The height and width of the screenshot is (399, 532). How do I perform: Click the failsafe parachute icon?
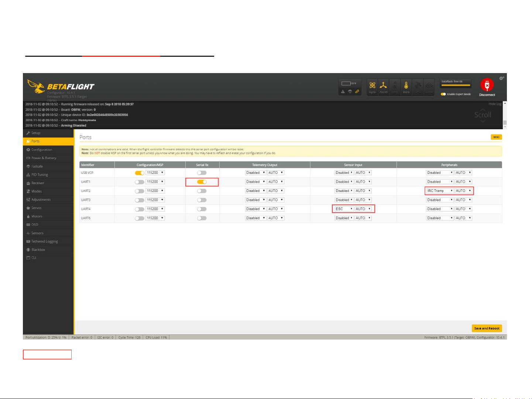tap(350, 92)
